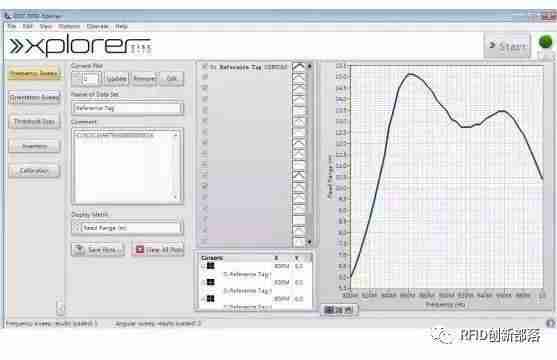Click the third cursor icon in Cursors panel

click(x=211, y=299)
